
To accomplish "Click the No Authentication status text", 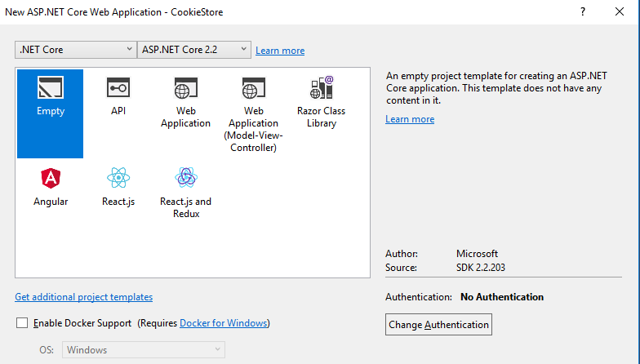I will [x=502, y=297].
